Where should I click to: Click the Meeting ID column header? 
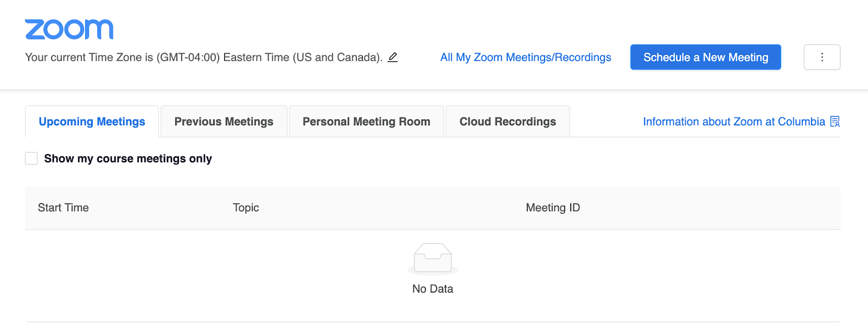[x=553, y=207]
